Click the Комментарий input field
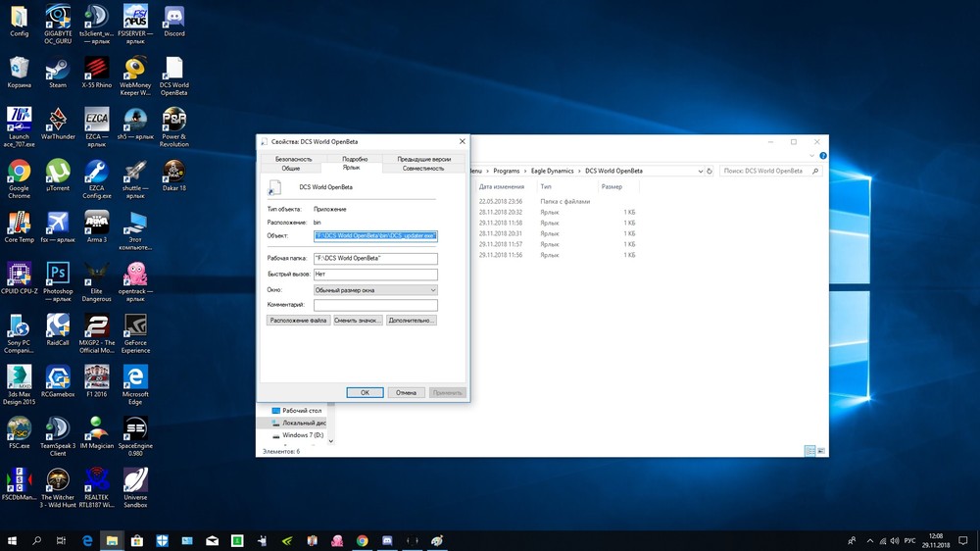This screenshot has width=980, height=551. pyautogui.click(x=375, y=305)
